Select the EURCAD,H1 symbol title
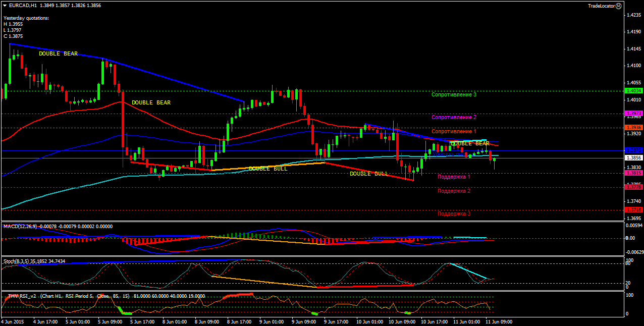 [x=23, y=5]
